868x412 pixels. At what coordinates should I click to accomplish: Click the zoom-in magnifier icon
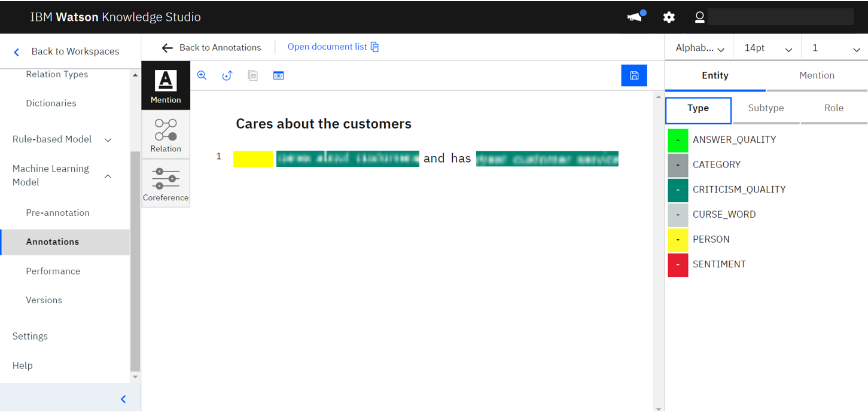[202, 75]
